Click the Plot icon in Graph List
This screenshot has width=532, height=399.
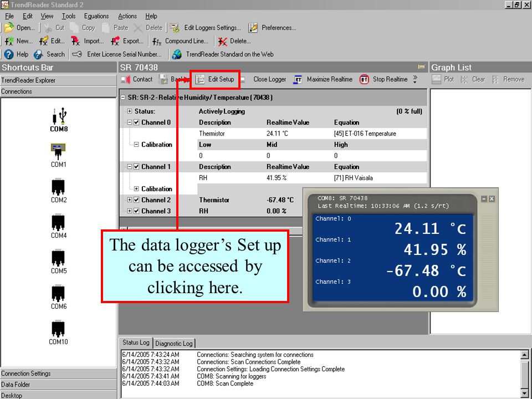point(436,79)
